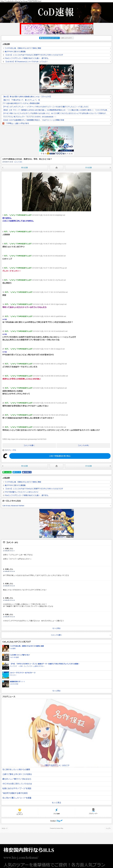Screen dimensions: 113x868
Task: Go to previous article via top 前の記事
Action: tap(25, 167)
